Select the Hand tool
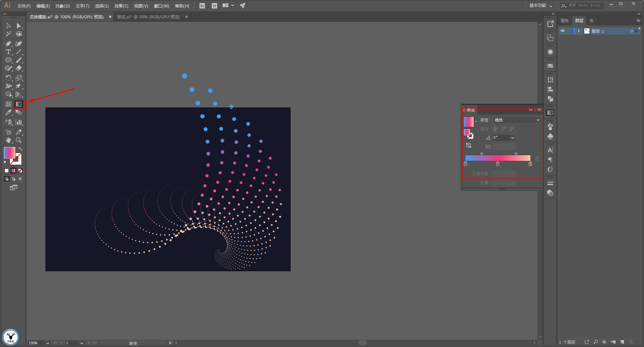Image resolution: width=644 pixels, height=347 pixels. 8,140
